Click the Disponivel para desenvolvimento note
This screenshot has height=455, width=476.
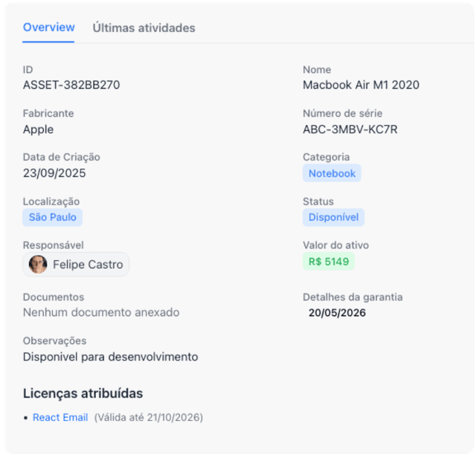click(111, 357)
